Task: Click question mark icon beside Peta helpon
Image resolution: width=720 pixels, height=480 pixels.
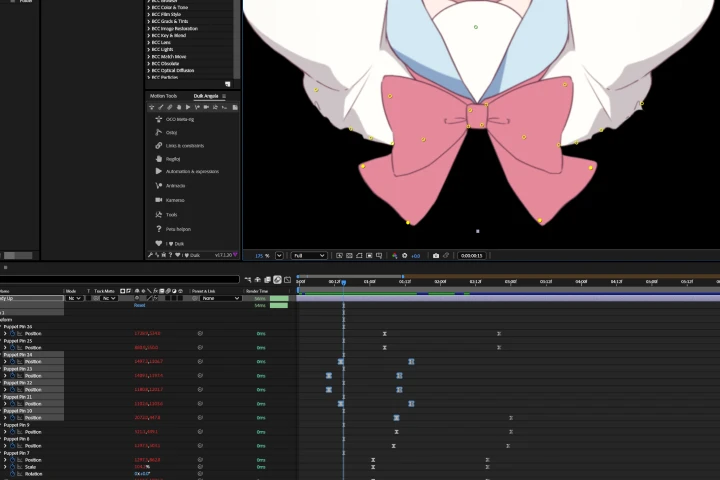Action: click(159, 229)
